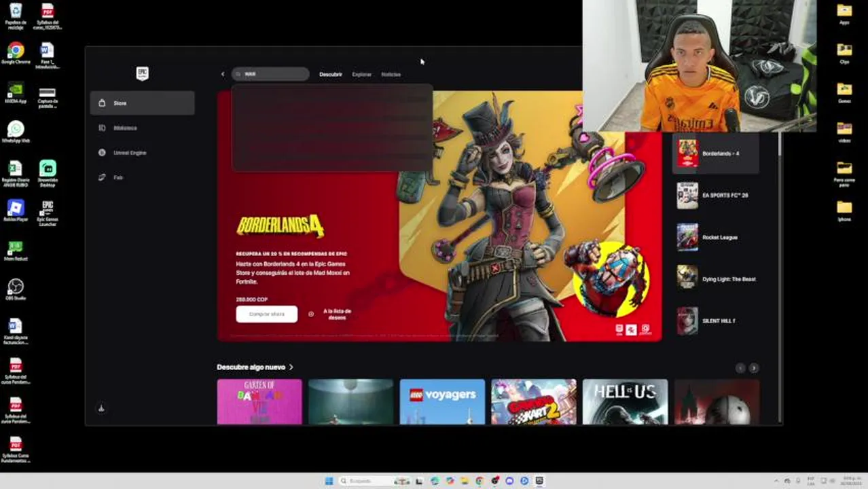Image resolution: width=868 pixels, height=489 pixels.
Task: Switch to the Noticias tab
Action: tap(391, 74)
